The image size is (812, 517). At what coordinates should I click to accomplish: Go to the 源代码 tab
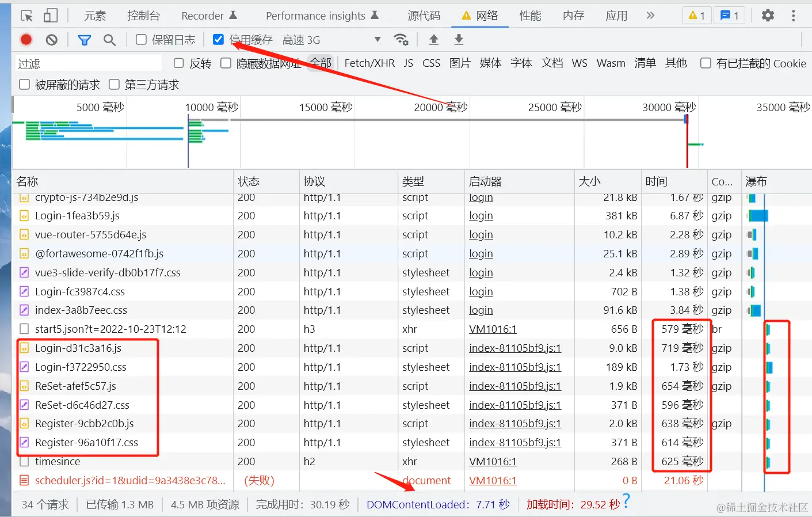coord(424,16)
